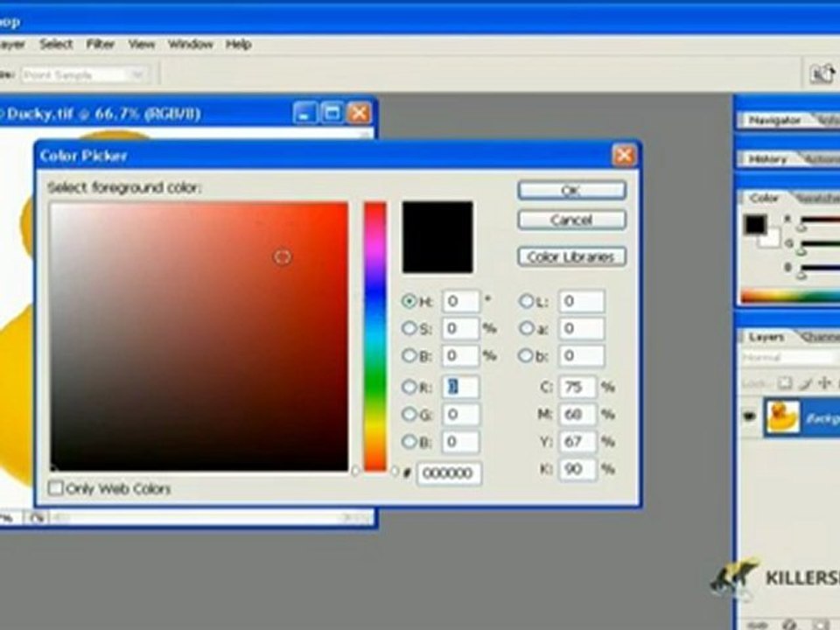
Task: Click OK in the Color Picker
Action: coord(571,190)
